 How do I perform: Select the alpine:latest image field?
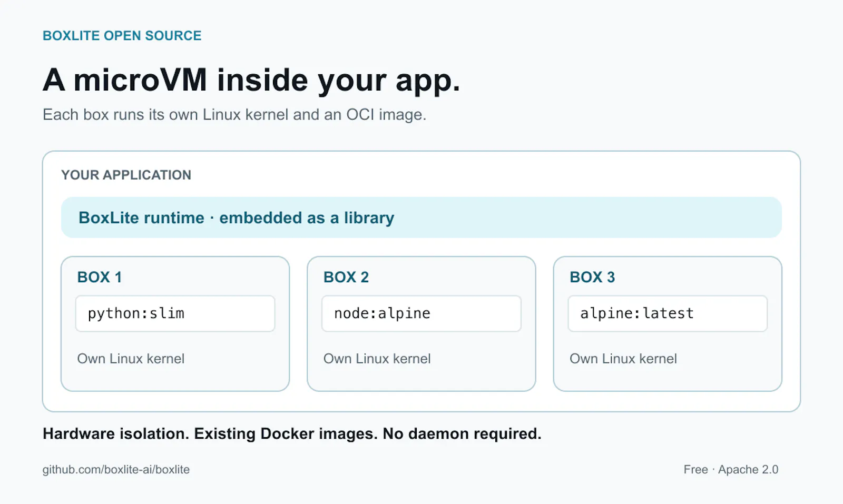[x=668, y=313]
